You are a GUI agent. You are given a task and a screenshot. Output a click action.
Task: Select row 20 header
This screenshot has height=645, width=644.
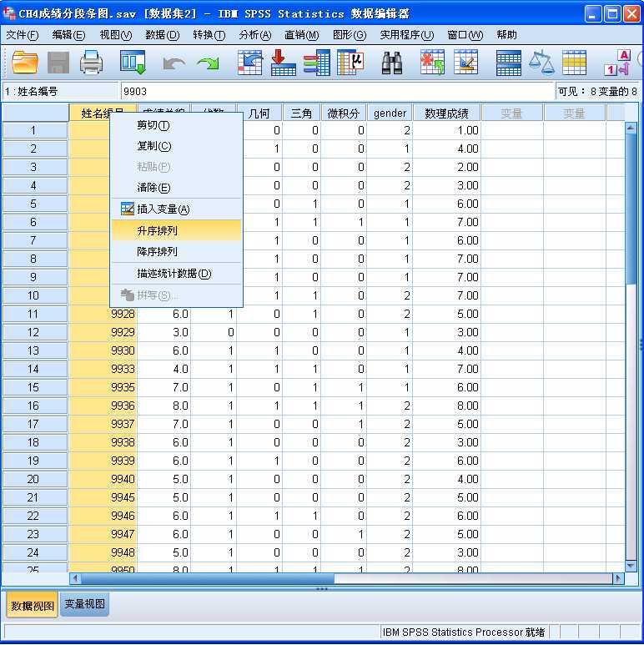click(34, 479)
